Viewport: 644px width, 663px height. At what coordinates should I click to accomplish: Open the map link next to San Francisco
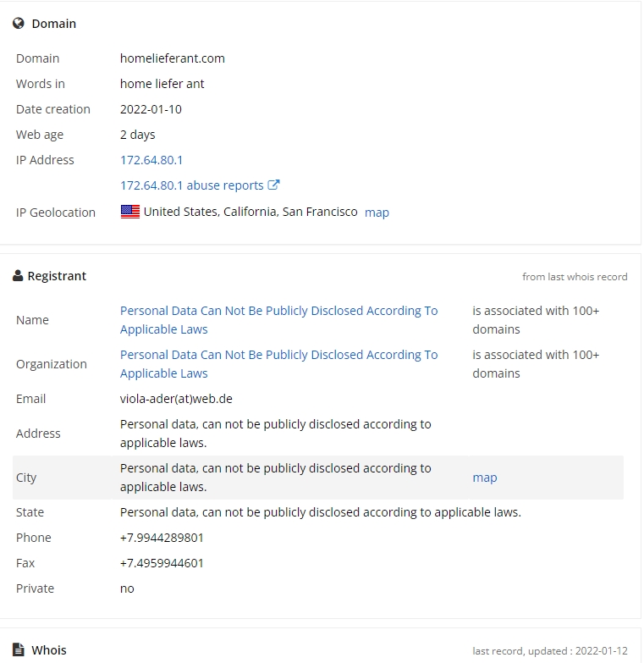coord(377,213)
